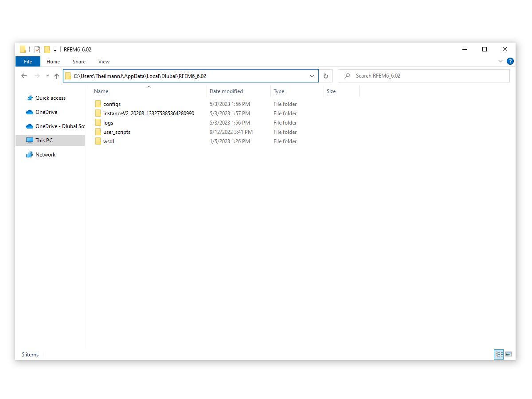Viewport: 532px width, 399px height.
Task: Expand the Quick Access Toolbar customize chevron
Action: pos(54,49)
